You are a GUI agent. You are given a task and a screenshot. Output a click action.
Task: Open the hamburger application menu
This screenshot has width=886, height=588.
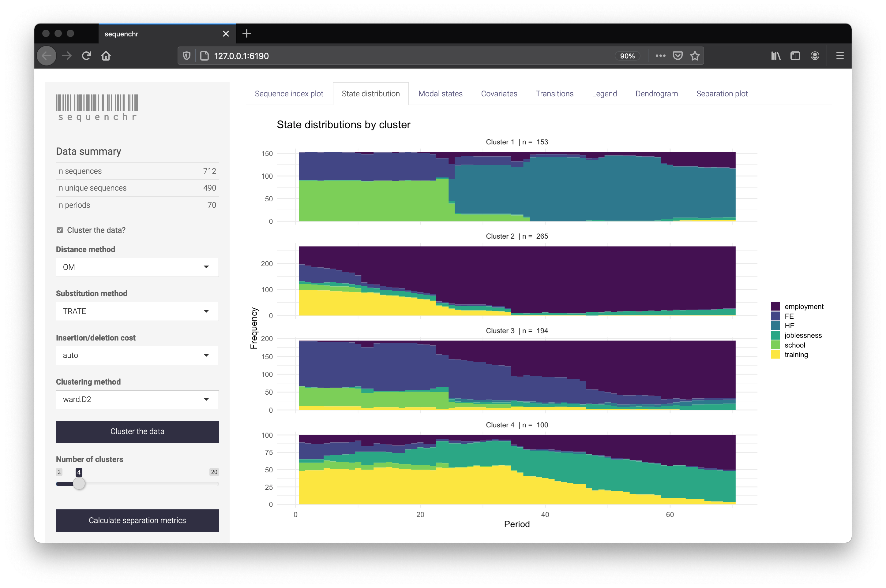pyautogui.click(x=840, y=56)
